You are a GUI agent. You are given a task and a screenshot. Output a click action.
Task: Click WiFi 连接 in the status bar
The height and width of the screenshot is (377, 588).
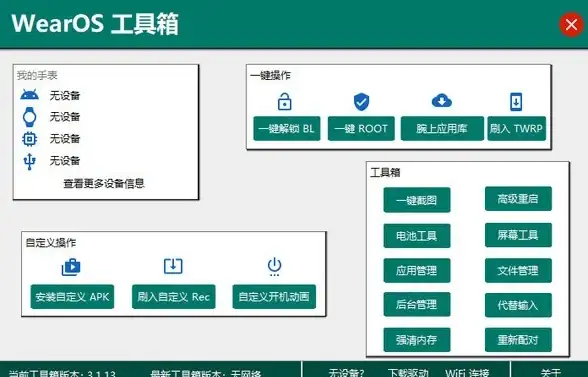[467, 373]
